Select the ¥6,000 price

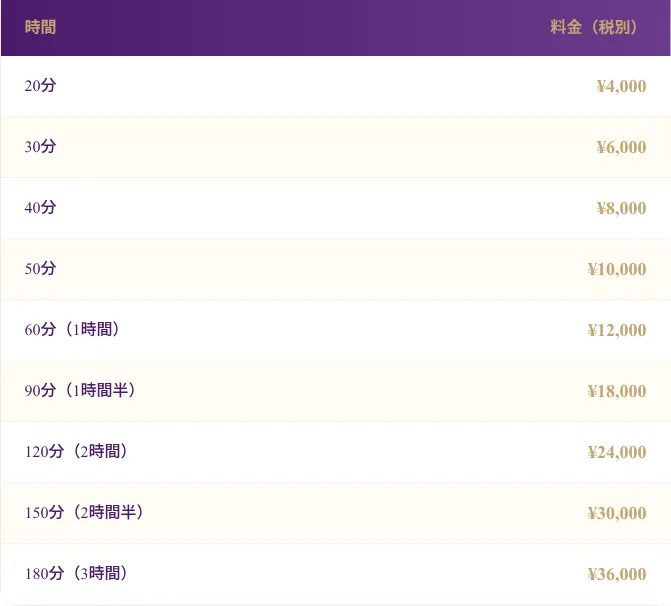621,147
